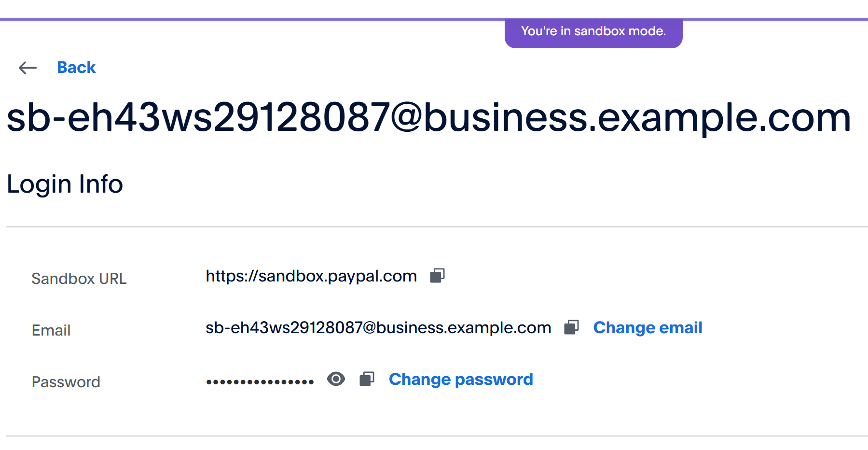The image size is (868, 450).
Task: Click the masked password dots
Action: [260, 381]
